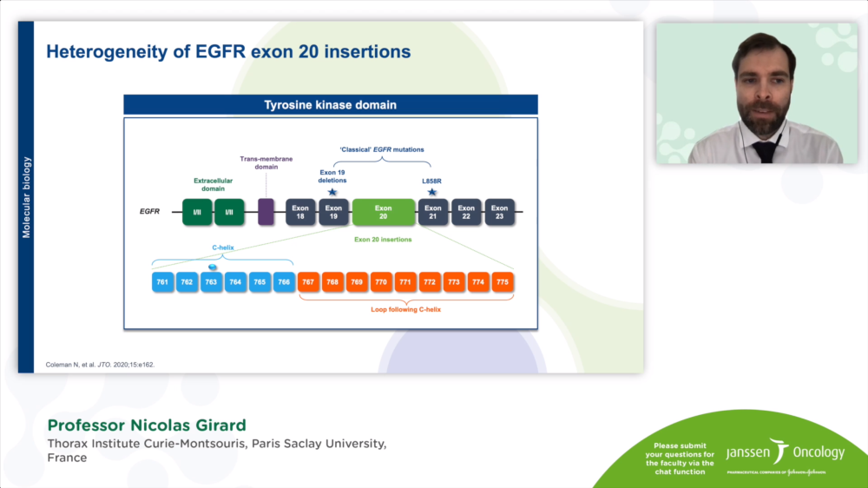Click the 'C-helix' label
The width and height of the screenshot is (868, 488).
pos(222,247)
